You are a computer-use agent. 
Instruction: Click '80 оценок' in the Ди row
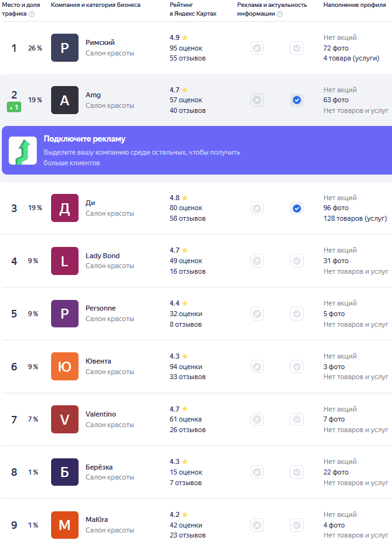click(186, 208)
